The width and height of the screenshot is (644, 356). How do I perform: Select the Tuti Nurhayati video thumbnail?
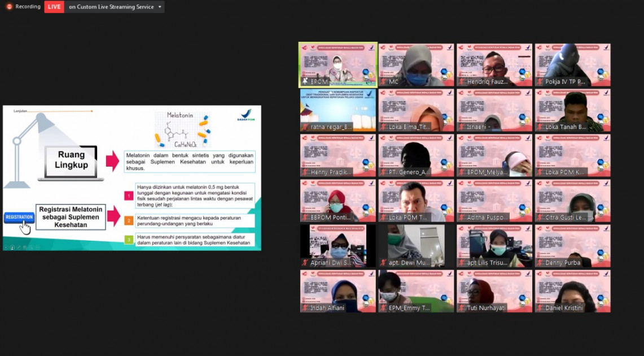tap(494, 290)
